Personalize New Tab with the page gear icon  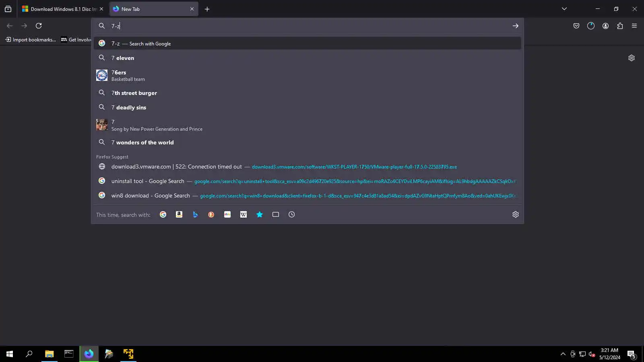coord(632,58)
